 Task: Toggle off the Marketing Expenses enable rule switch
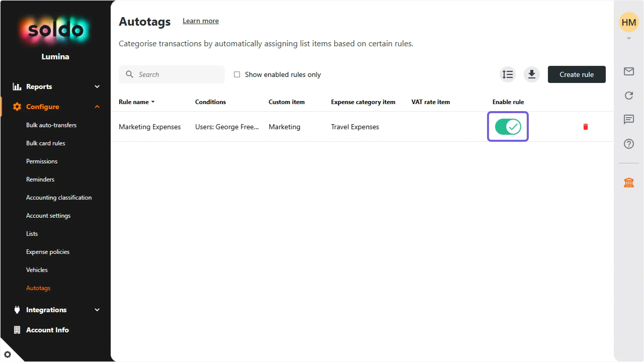(508, 127)
